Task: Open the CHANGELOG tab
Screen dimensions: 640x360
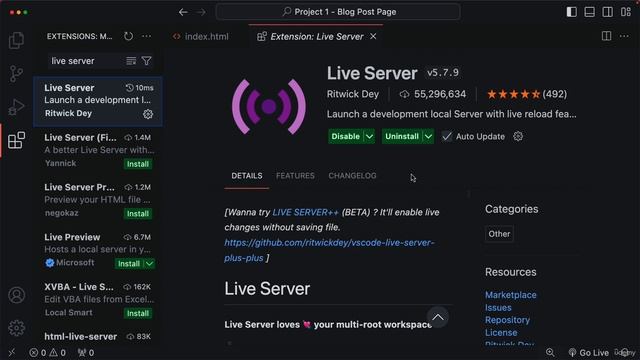Action: tap(352, 176)
